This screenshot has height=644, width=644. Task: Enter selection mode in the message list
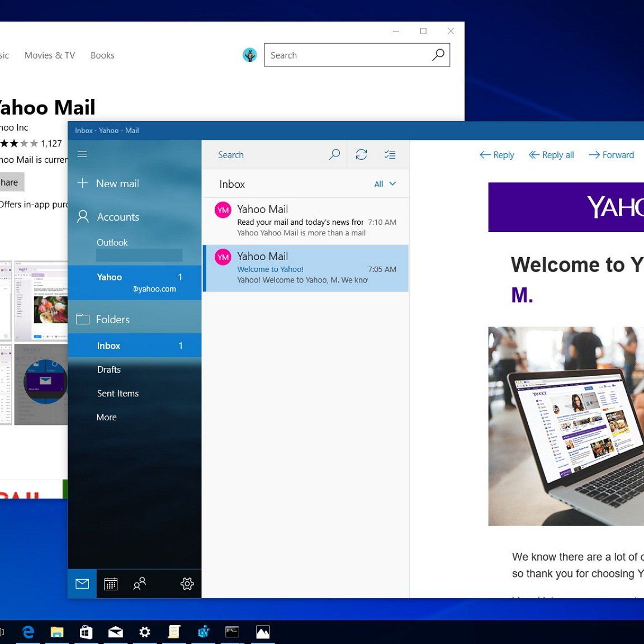390,154
